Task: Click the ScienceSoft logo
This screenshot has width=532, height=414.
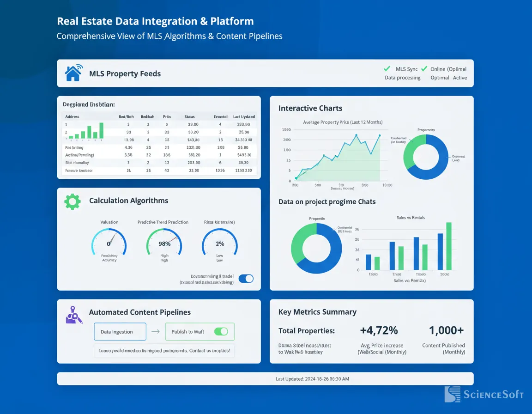Action: (x=484, y=395)
